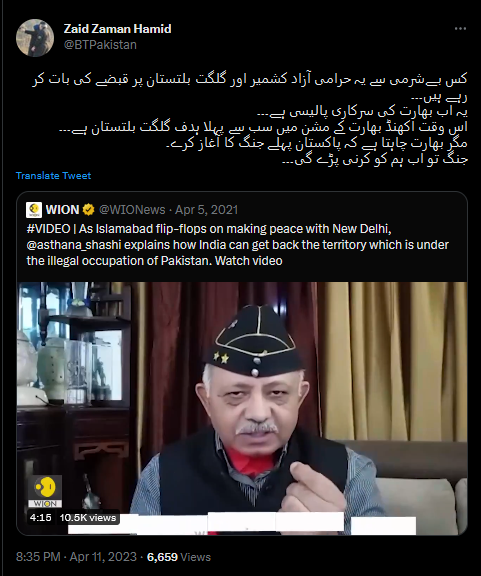The width and height of the screenshot is (481, 576).
Task: Open the #VIDEO hashtag
Action: [x=48, y=229]
